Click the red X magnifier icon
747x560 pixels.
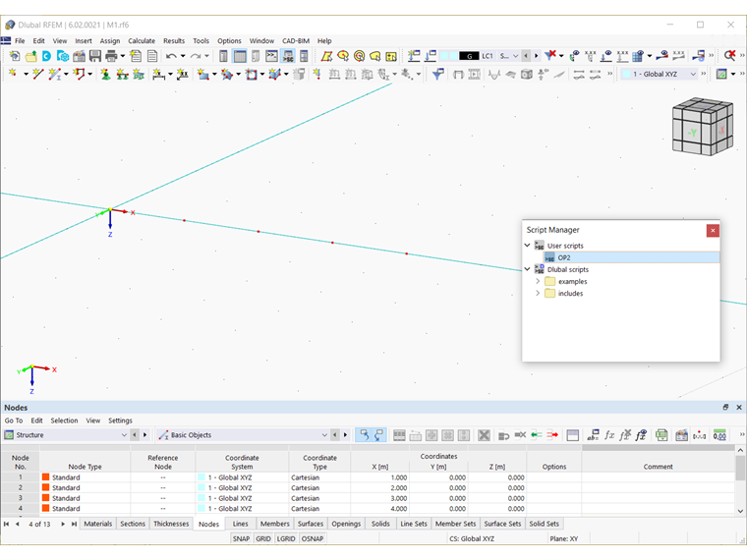pos(729,56)
